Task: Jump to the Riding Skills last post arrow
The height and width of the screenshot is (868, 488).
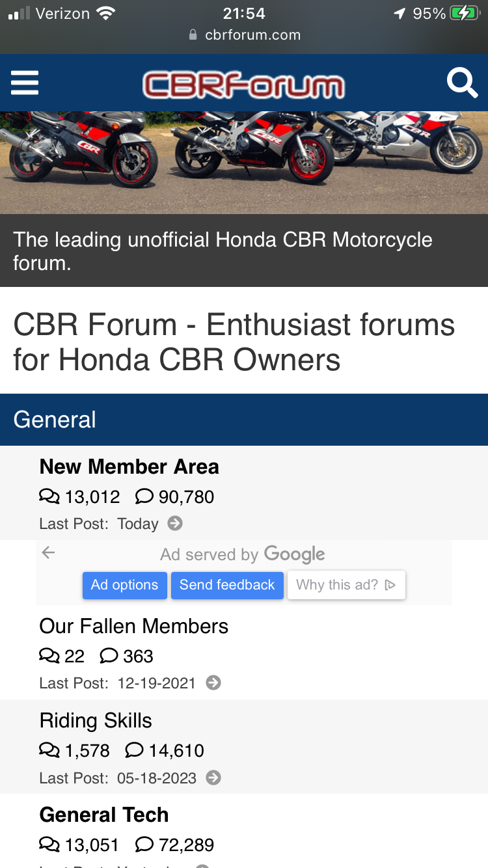Action: point(213,778)
